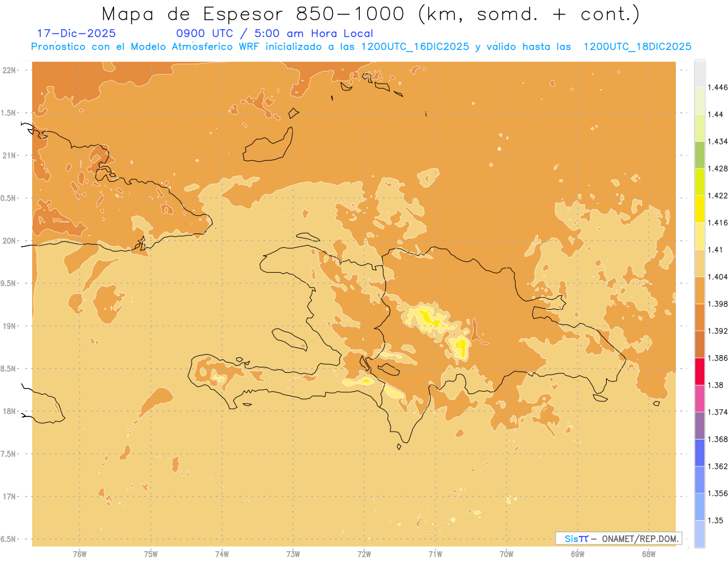Image resolution: width=728 pixels, height=562 pixels.
Task: Click latitude label '19N'
Action: click(x=10, y=326)
